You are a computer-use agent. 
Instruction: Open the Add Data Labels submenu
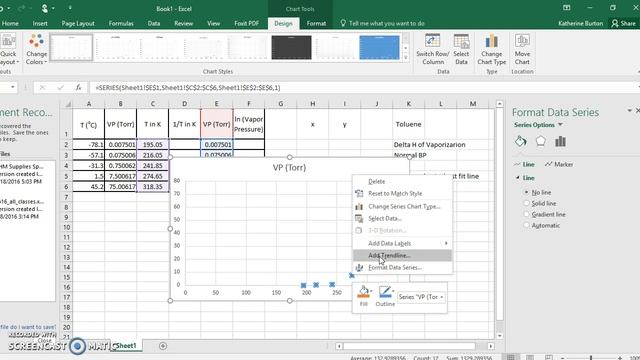402,243
